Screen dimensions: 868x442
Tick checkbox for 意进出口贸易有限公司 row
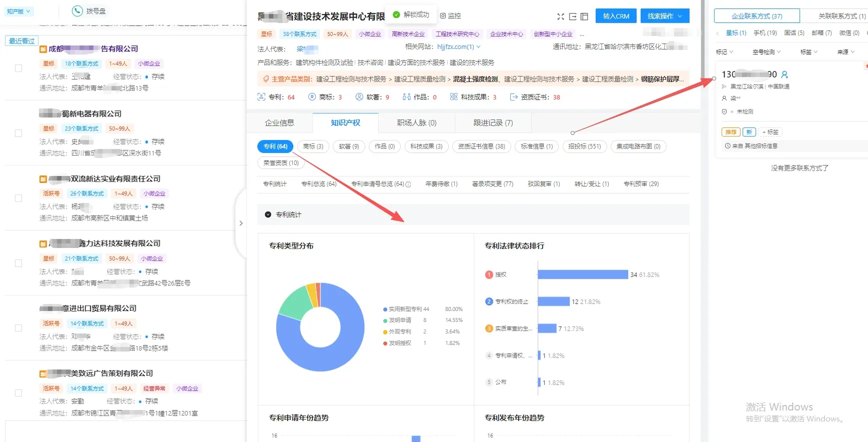point(18,328)
